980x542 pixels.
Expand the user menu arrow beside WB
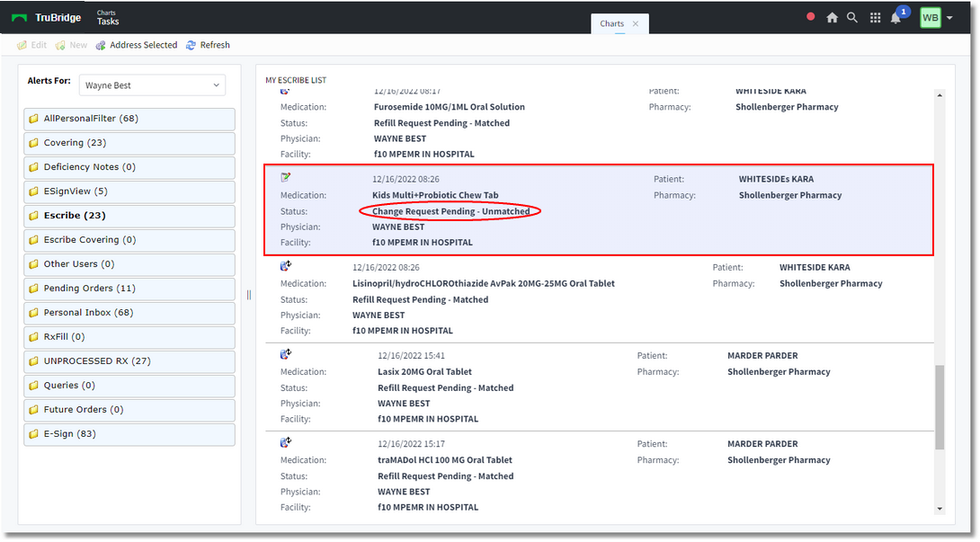(x=950, y=17)
